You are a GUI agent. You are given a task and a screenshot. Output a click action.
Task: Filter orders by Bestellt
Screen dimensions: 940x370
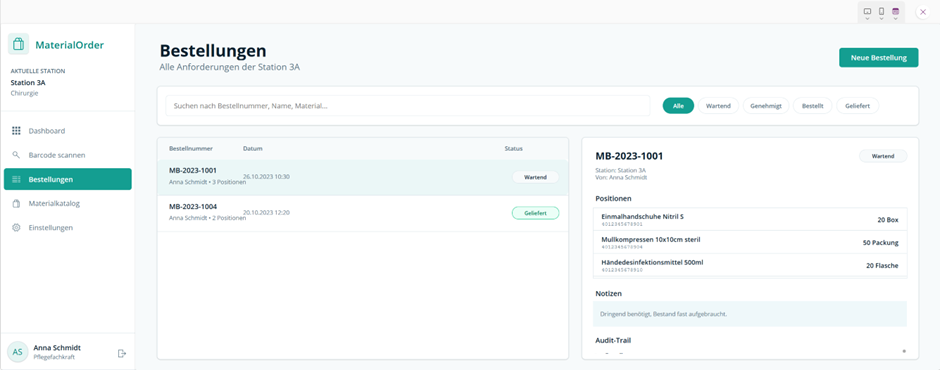point(813,106)
